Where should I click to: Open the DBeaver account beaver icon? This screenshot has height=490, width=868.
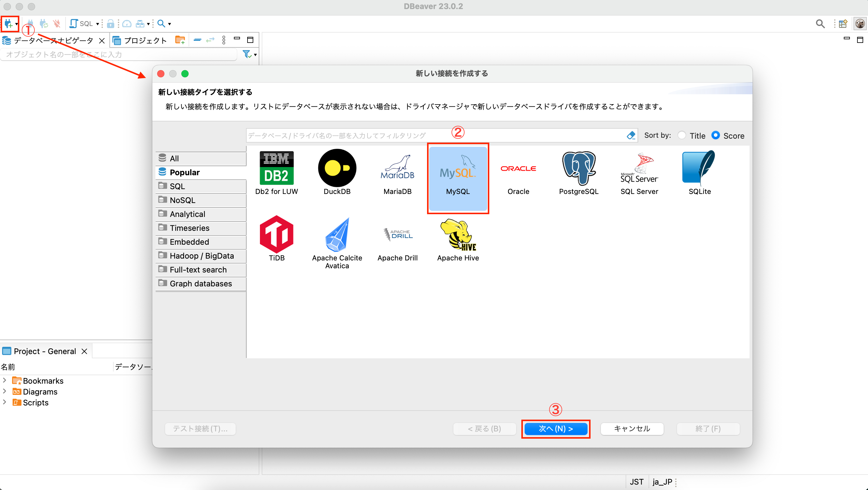[860, 24]
